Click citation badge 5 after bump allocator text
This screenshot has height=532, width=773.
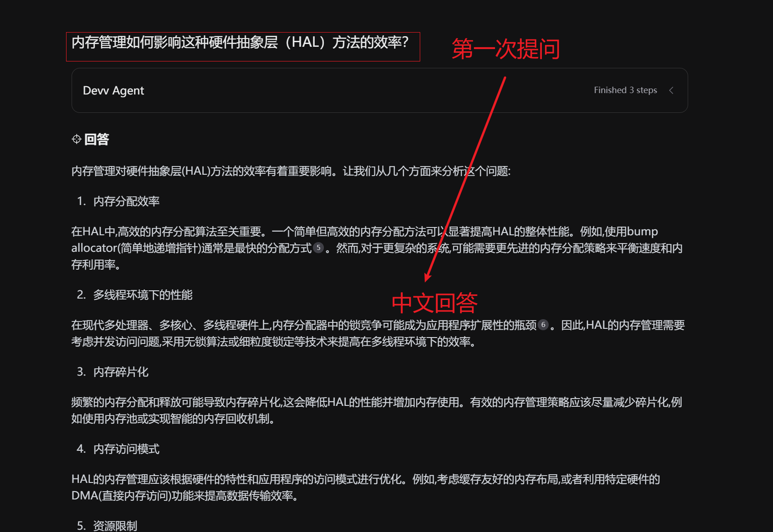coord(318,248)
